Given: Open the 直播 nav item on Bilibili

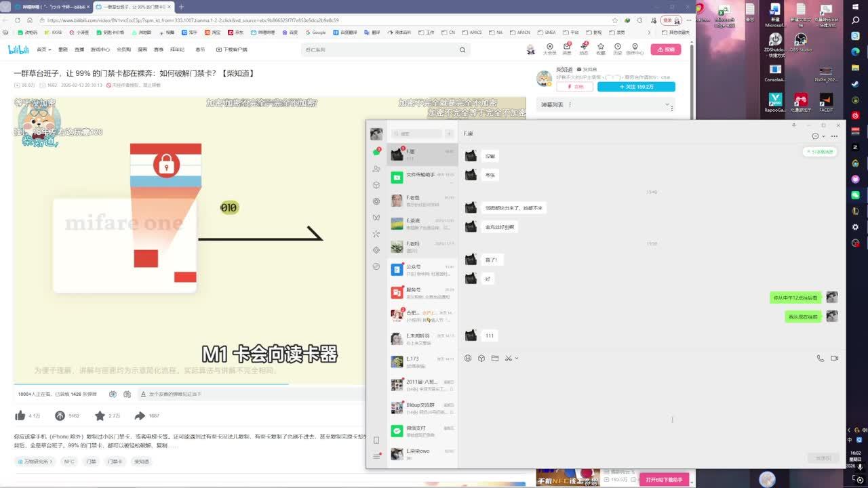Looking at the screenshot, I should pos(79,49).
